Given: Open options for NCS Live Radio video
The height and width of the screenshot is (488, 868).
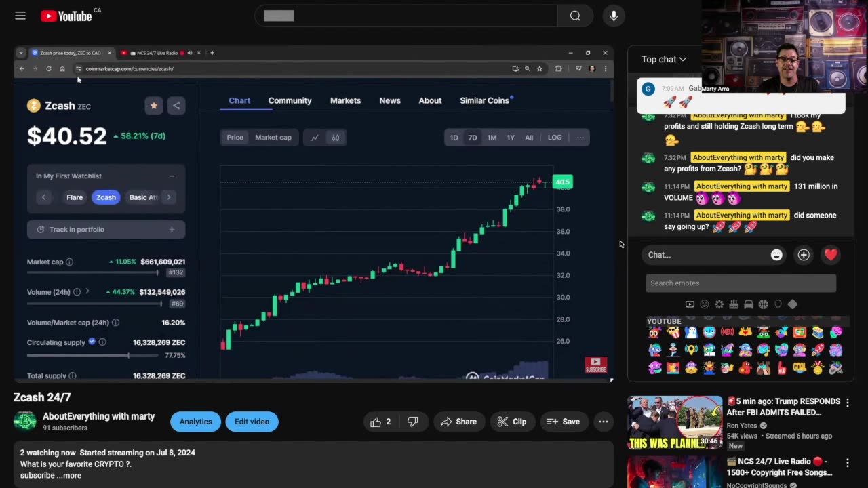Looking at the screenshot, I should tap(847, 463).
